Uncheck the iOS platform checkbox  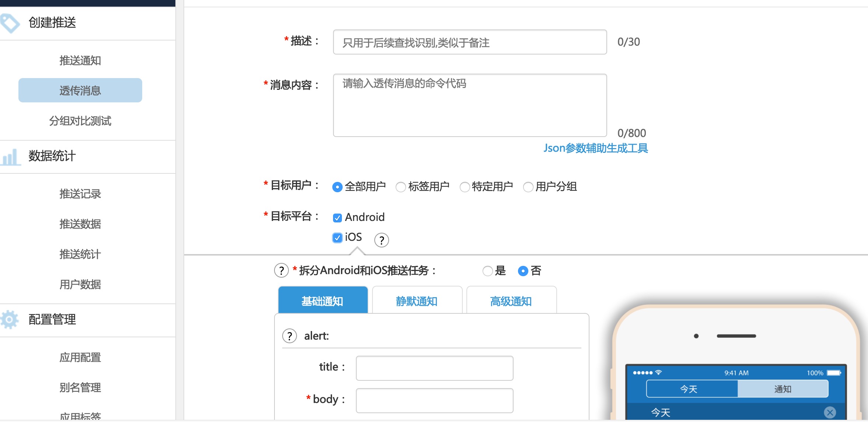coord(337,238)
